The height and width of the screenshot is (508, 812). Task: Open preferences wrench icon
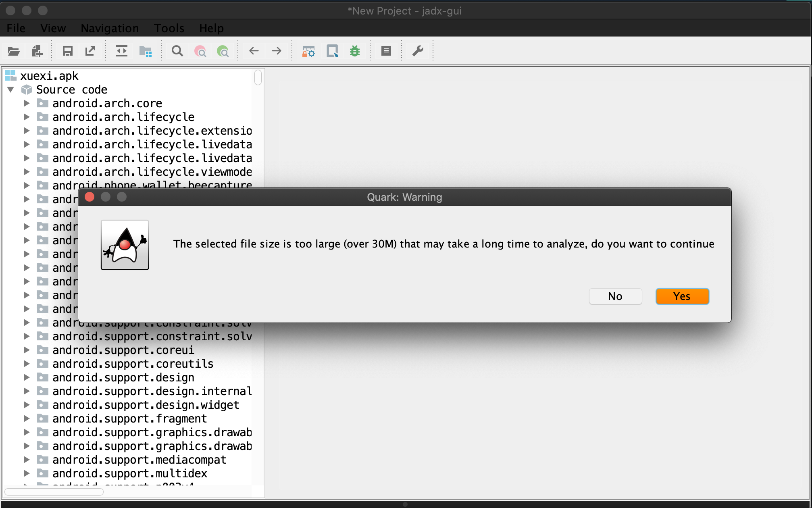click(x=418, y=51)
